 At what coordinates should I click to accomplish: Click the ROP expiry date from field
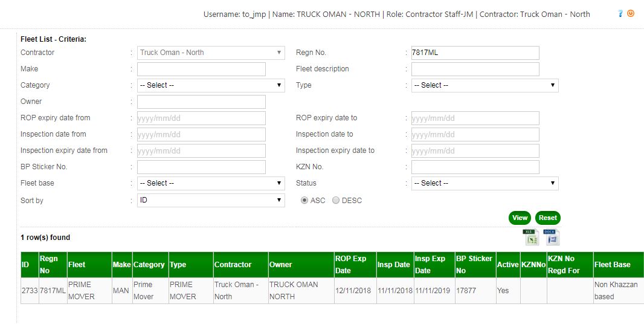pos(201,118)
